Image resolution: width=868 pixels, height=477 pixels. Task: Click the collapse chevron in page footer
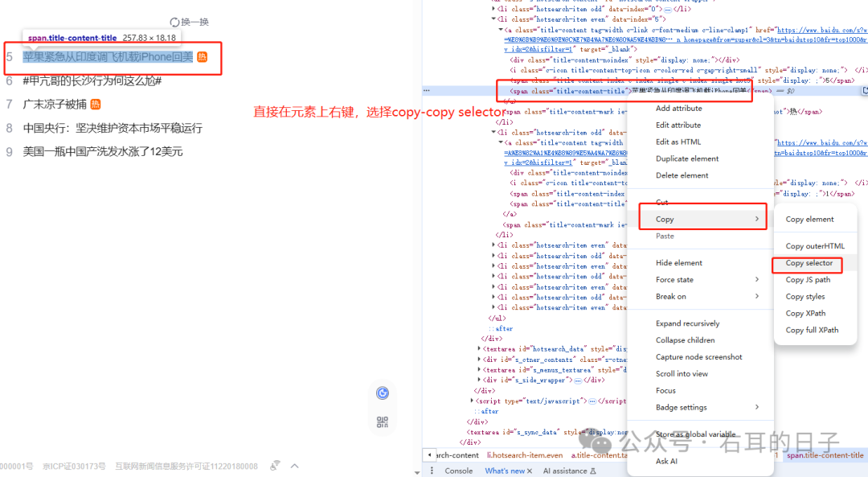click(294, 466)
